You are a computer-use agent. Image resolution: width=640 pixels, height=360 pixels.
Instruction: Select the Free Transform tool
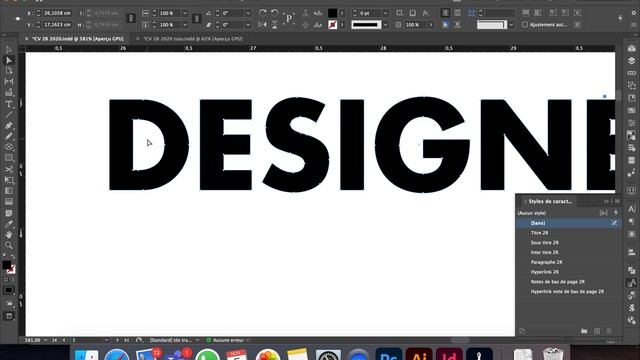[9, 180]
